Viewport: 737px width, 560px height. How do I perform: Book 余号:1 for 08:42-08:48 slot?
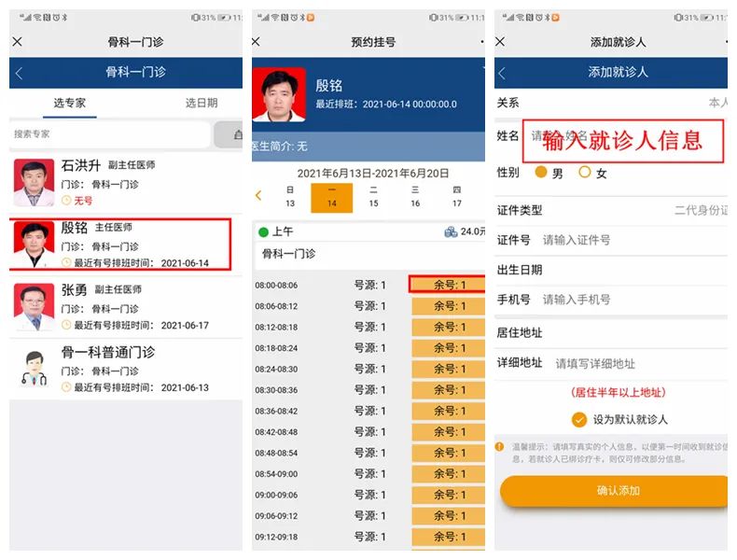[x=448, y=431]
